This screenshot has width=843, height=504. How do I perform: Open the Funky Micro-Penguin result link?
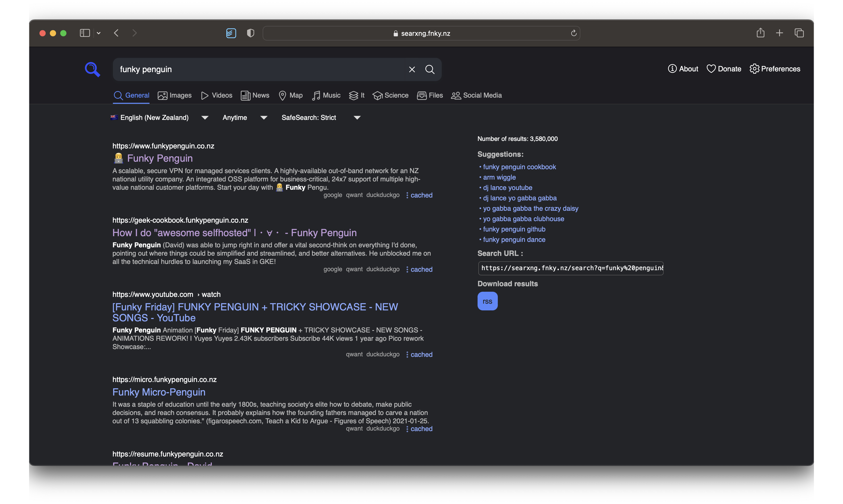coord(159,392)
